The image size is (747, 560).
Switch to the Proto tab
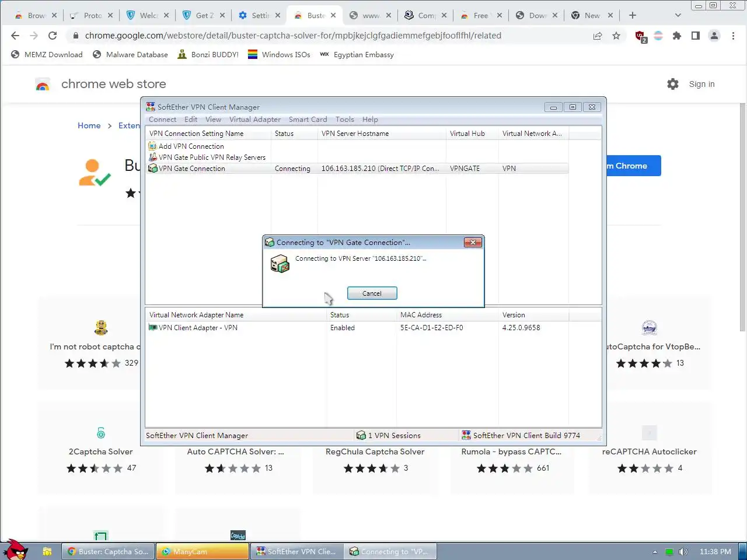91,15
